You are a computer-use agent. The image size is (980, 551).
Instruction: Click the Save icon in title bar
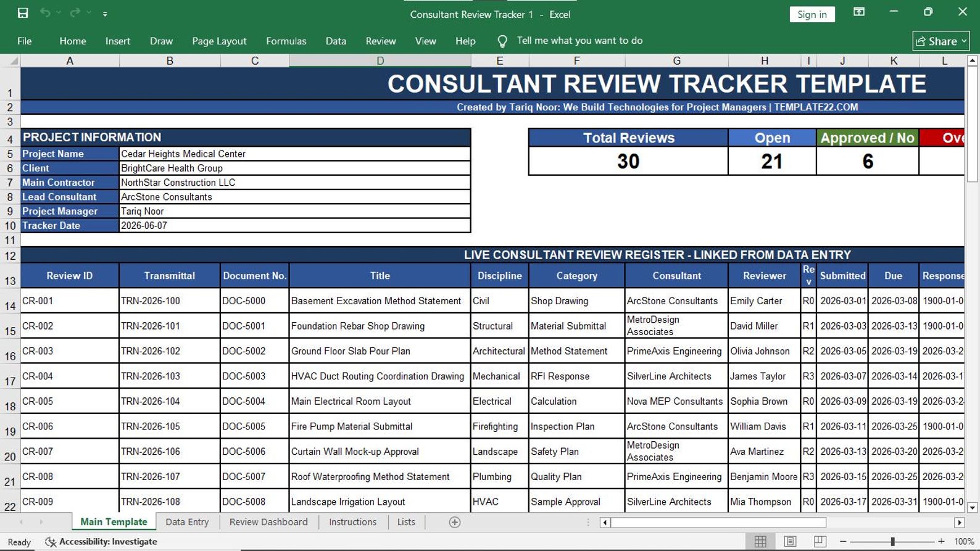(x=23, y=13)
